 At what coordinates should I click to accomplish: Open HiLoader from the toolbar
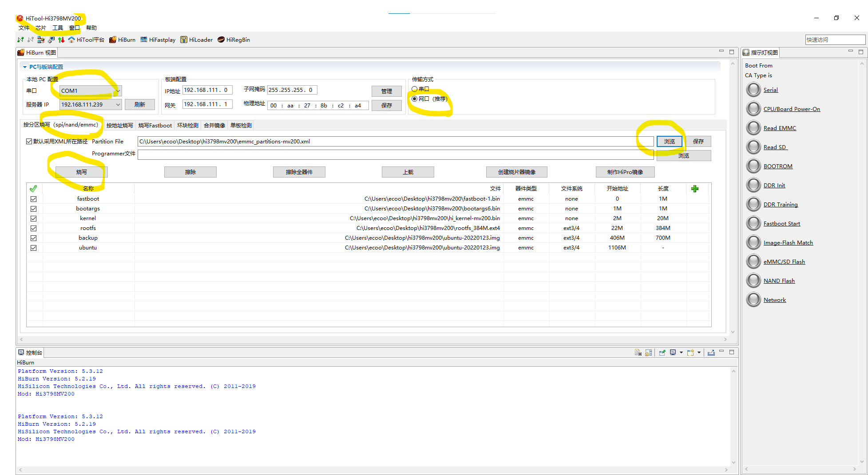(197, 40)
